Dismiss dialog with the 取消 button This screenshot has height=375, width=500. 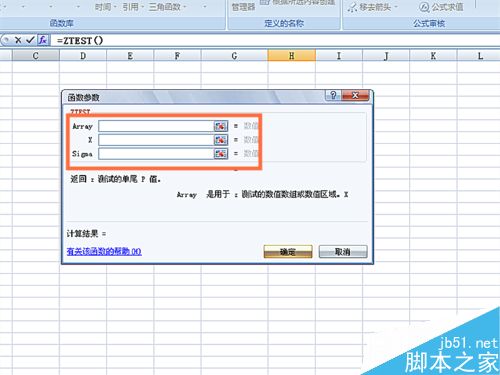(x=343, y=252)
